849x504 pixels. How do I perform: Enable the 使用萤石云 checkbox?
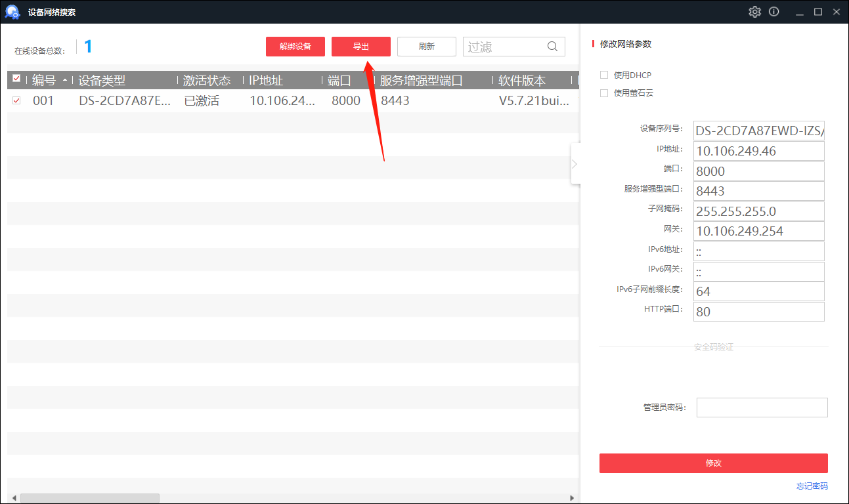(x=604, y=93)
